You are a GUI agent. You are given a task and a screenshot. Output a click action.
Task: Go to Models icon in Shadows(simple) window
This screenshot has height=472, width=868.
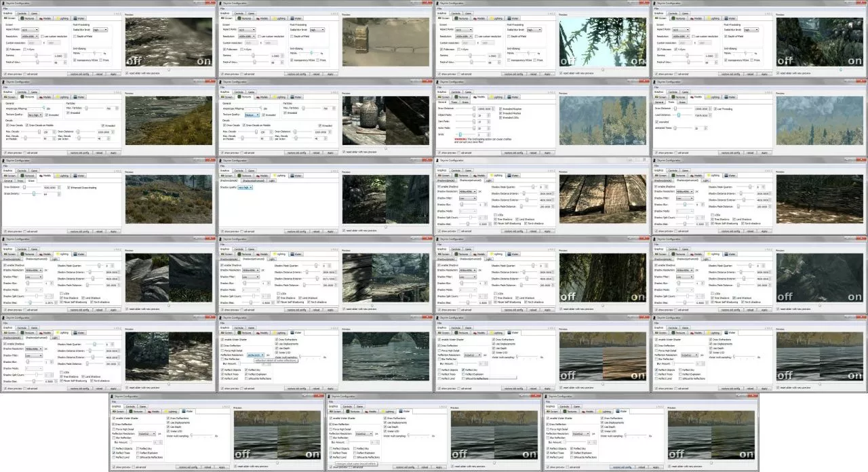point(258,176)
